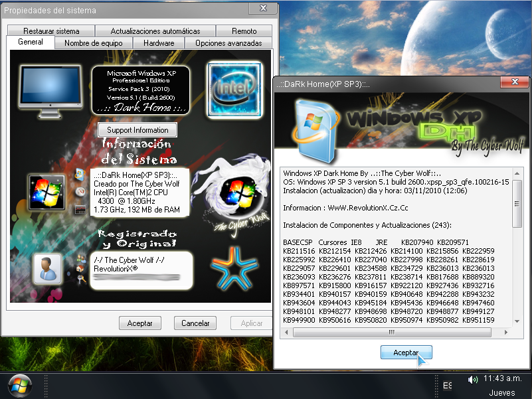This screenshot has width=532, height=399.
Task: Open the Windows Start orb
Action: tap(20, 386)
